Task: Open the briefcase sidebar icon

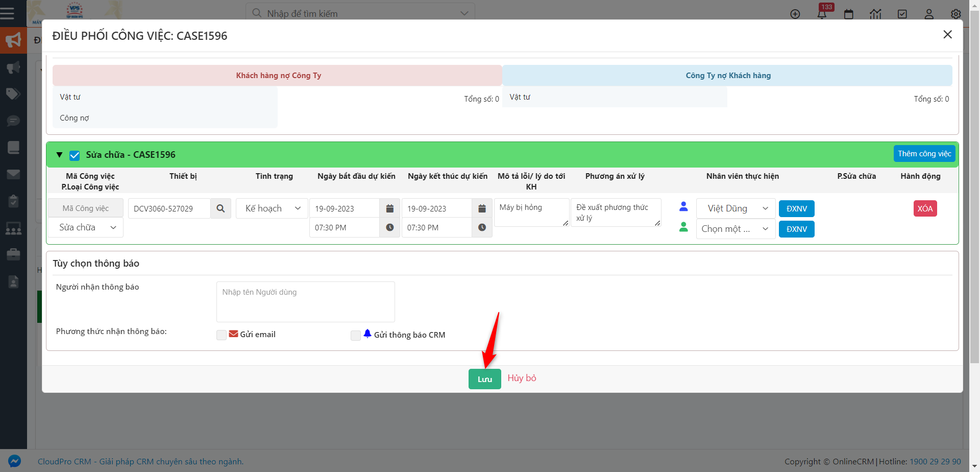Action: click(x=13, y=254)
